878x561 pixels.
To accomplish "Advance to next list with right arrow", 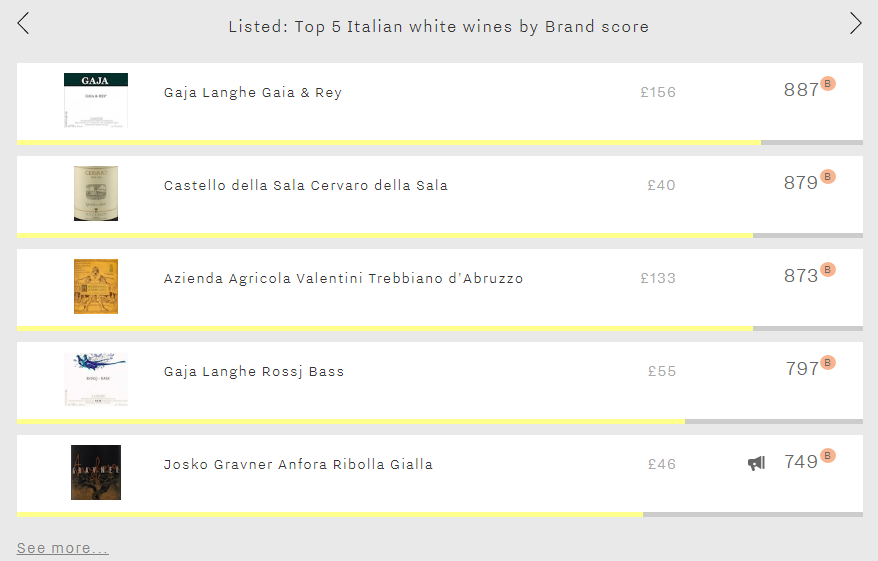I will [x=855, y=24].
